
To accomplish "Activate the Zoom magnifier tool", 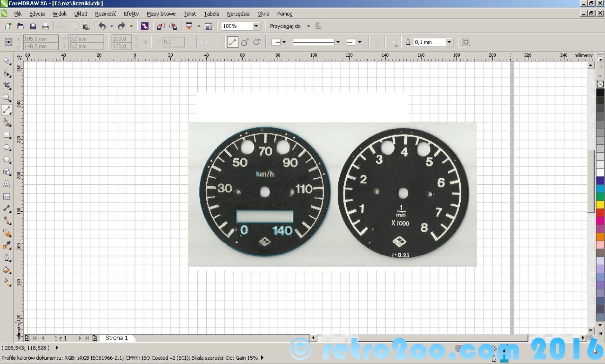I will tap(6, 98).
